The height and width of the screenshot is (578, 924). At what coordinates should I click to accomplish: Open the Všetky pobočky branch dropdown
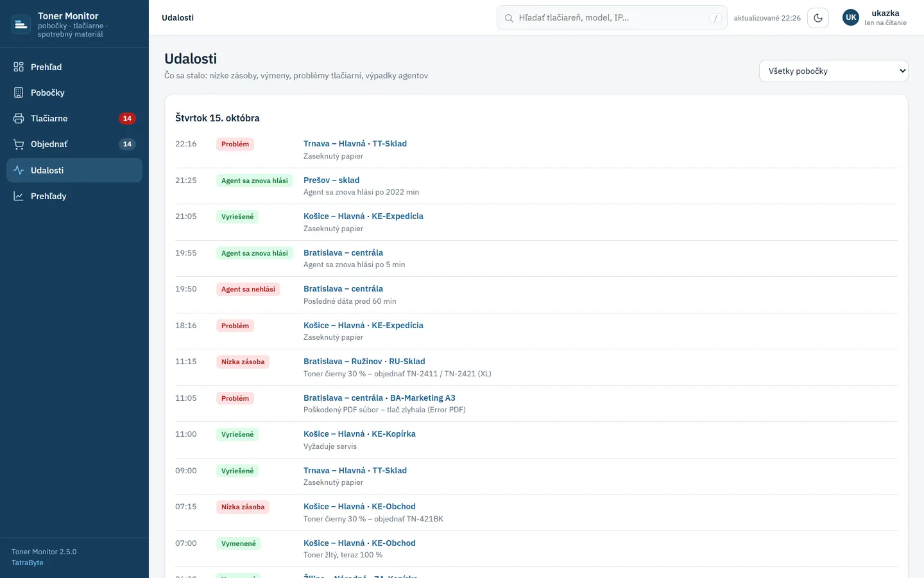pyautogui.click(x=834, y=71)
